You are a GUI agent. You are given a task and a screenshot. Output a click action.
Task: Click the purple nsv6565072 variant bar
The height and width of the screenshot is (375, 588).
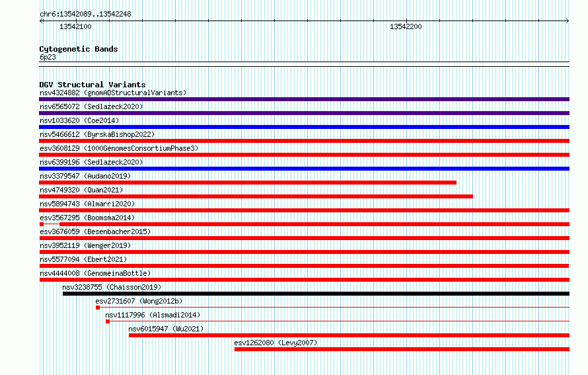click(x=304, y=113)
